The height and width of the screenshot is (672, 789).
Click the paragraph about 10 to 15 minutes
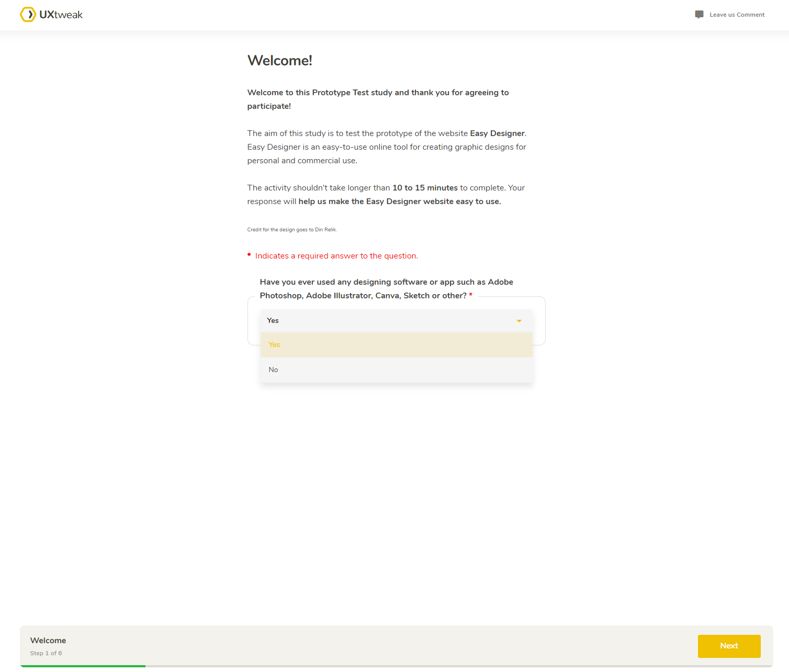point(386,195)
